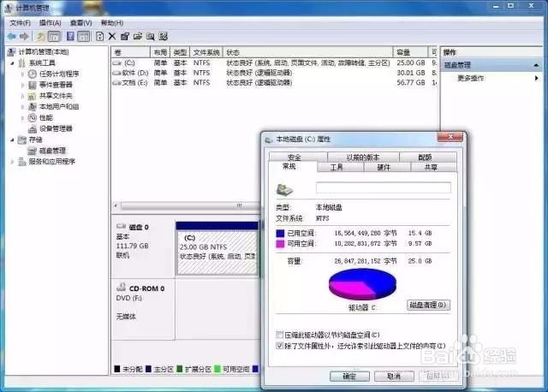Expand the 性能 tree node
The width and height of the screenshot is (548, 392).
(23, 118)
